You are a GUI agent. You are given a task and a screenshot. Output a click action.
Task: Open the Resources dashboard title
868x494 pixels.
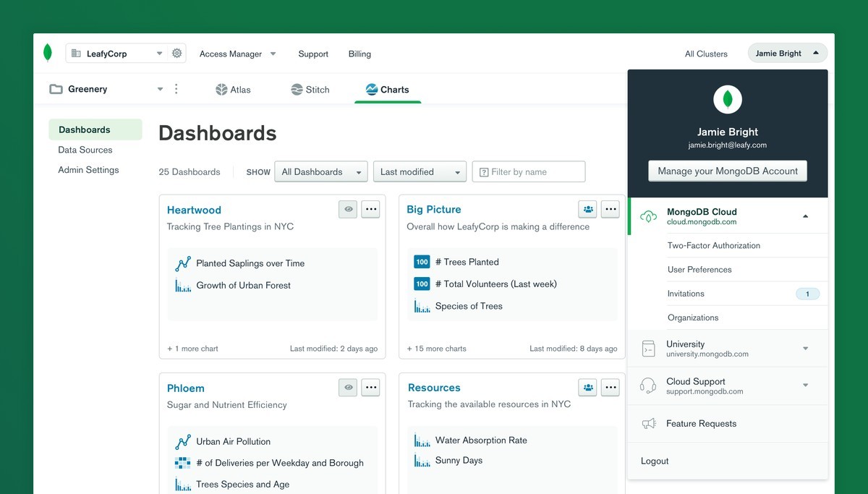point(434,388)
